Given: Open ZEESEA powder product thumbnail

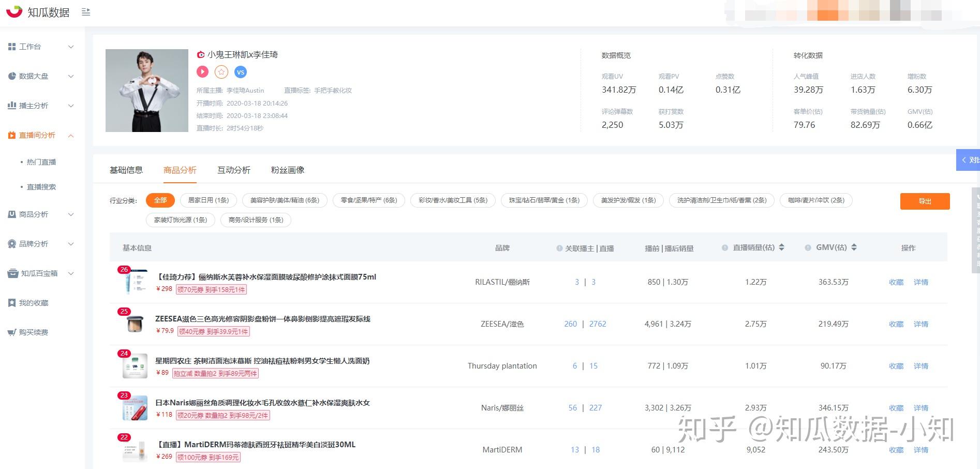Looking at the screenshot, I should click(x=135, y=324).
